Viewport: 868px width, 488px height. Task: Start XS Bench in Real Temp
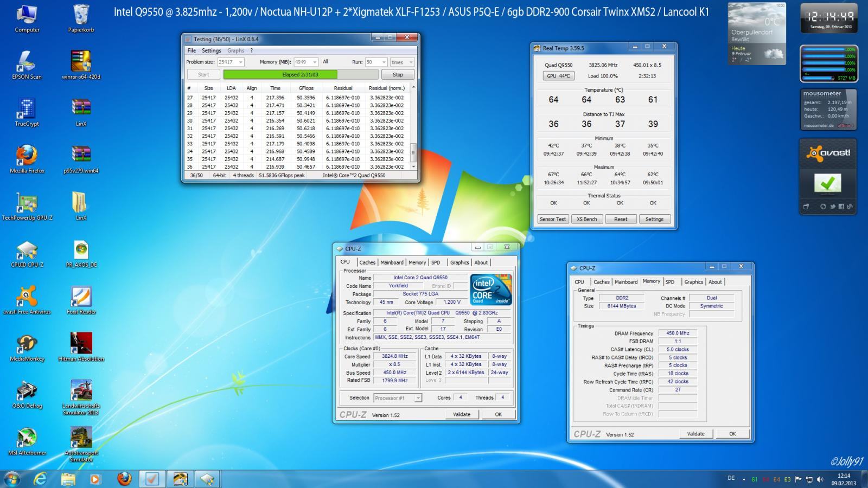click(586, 219)
